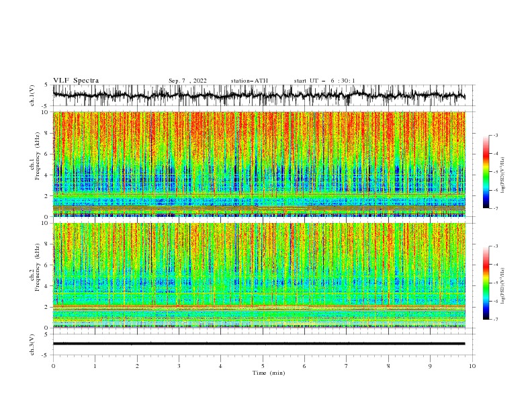
Task: Click the ch.2 spectrogram color scale bar
Action: [486, 283]
